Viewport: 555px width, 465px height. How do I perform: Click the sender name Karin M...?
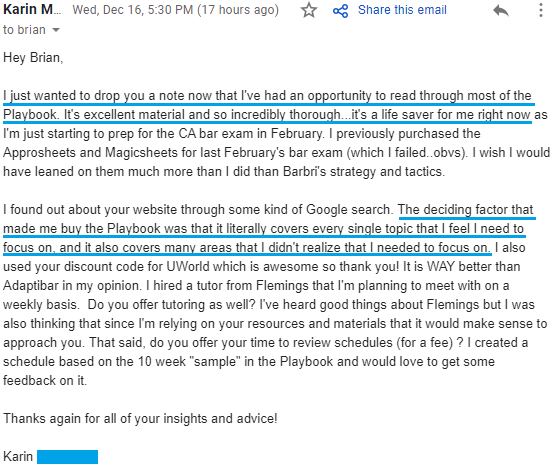(x=32, y=10)
